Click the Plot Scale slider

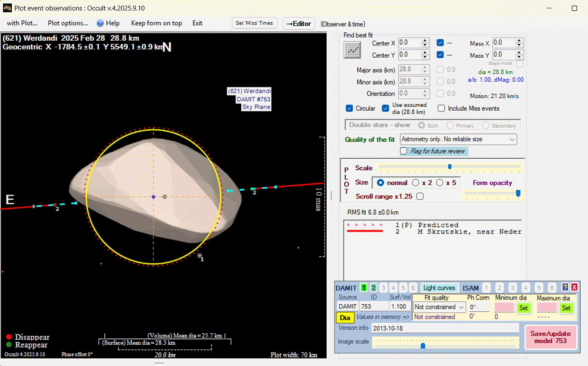point(450,167)
